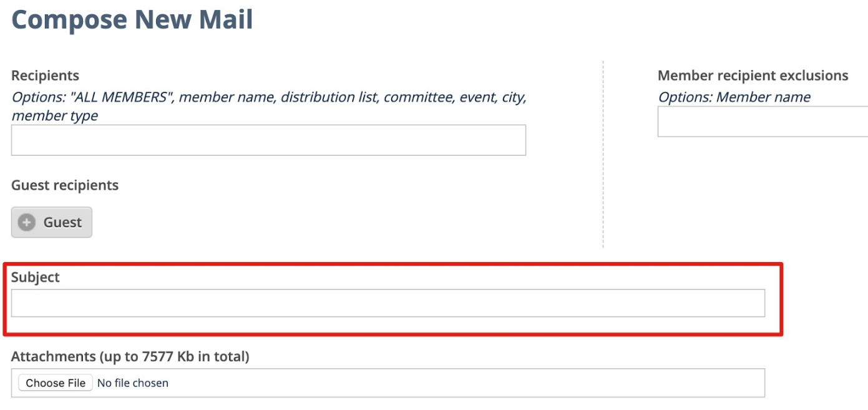This screenshot has height=410, width=868.
Task: Click the 'ALL MEMBERS' options hint line
Action: click(x=269, y=97)
